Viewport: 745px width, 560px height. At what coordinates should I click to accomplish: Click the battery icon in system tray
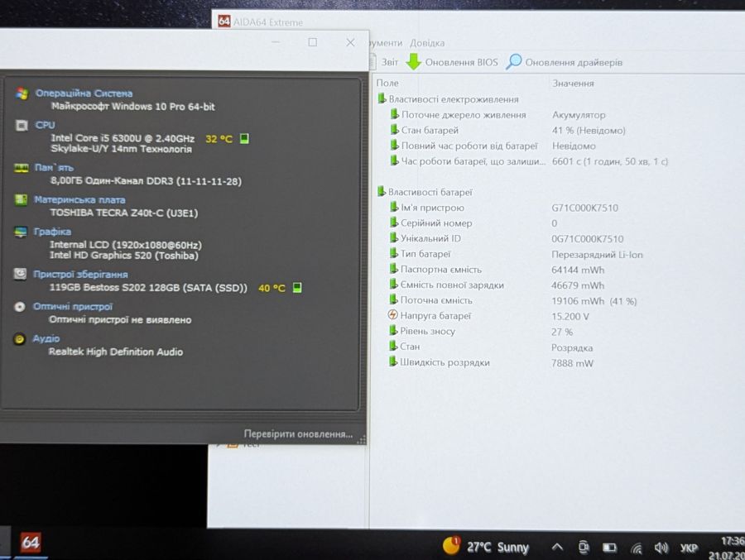click(x=609, y=548)
